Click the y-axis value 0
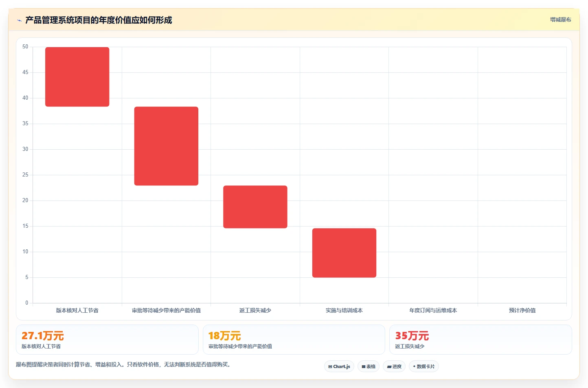The height and width of the screenshot is (388, 588). click(27, 303)
